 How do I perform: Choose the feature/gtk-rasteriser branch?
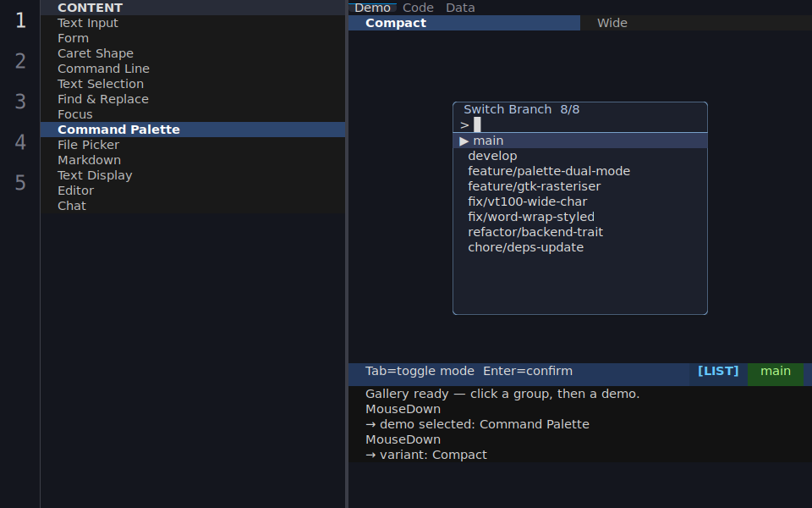click(580, 186)
